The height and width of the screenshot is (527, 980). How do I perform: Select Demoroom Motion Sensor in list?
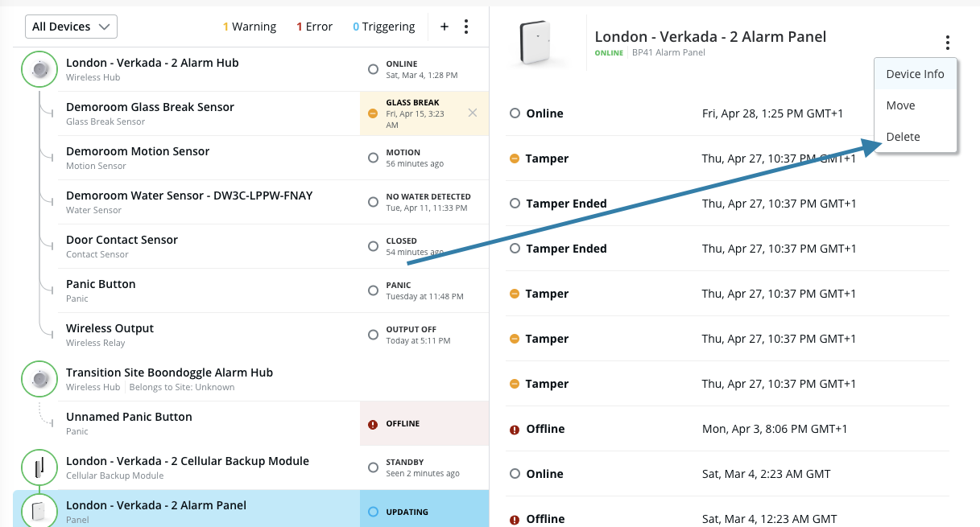tap(138, 157)
